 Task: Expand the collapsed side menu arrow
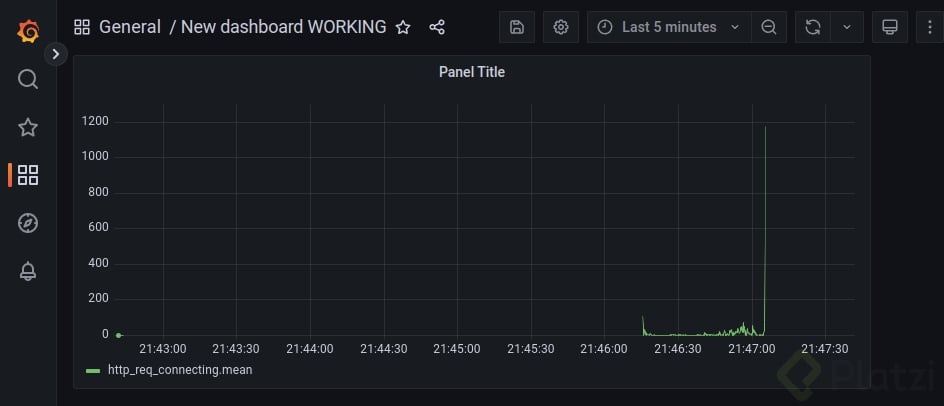[x=55, y=54]
